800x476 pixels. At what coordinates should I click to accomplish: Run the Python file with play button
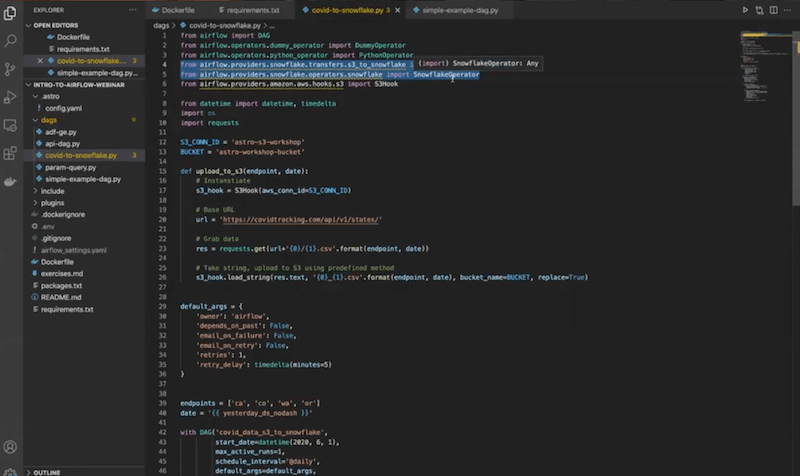click(x=745, y=10)
